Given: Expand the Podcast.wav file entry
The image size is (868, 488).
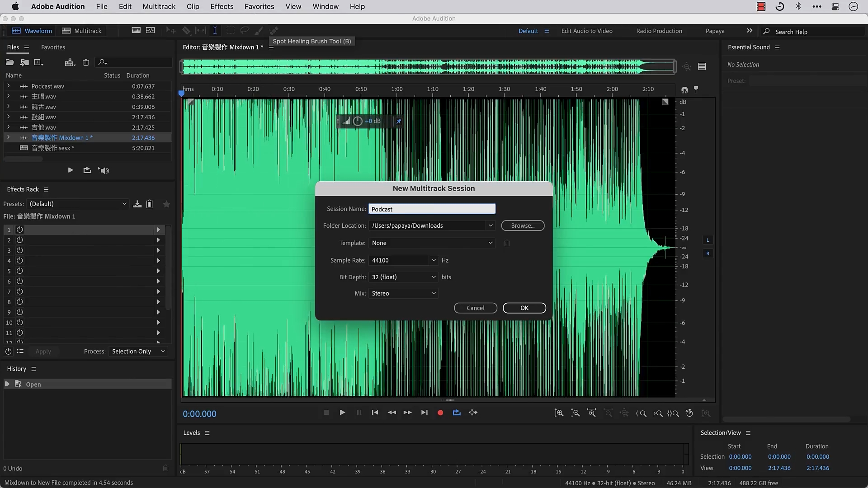Looking at the screenshot, I should [x=8, y=86].
